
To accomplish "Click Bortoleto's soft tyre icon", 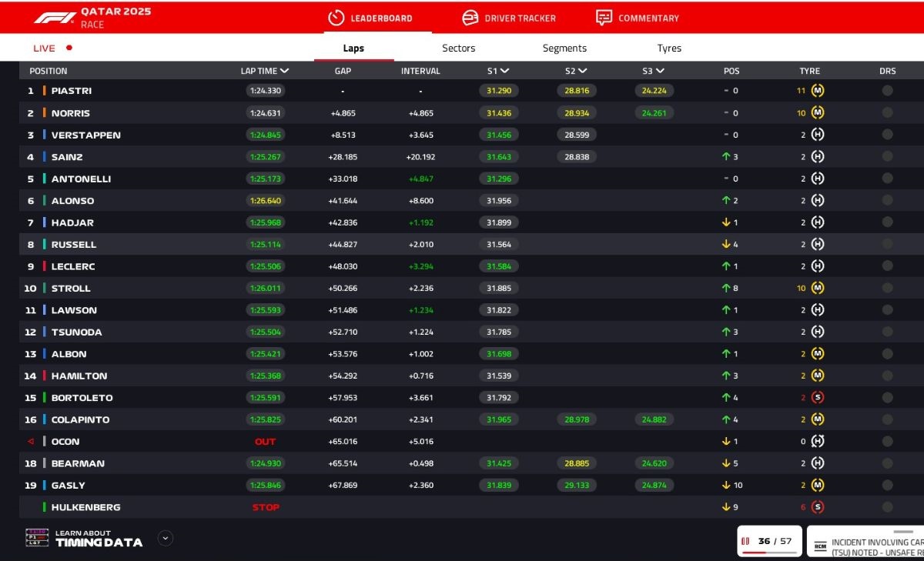I will coord(818,398).
